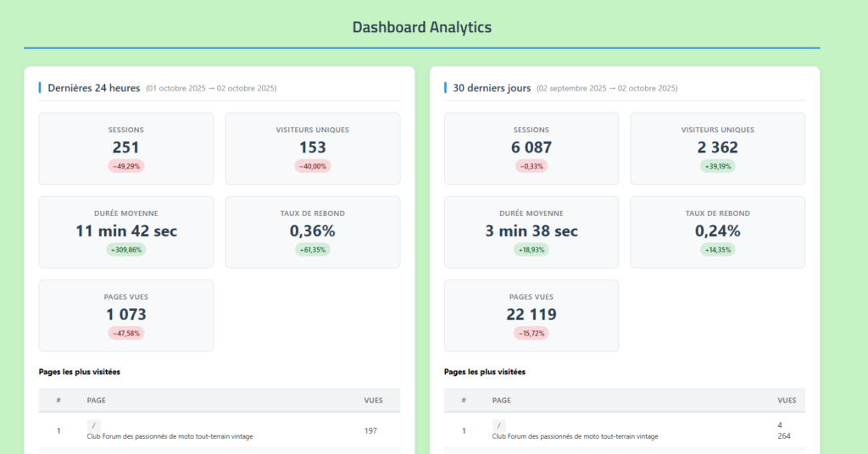Image resolution: width=868 pixels, height=454 pixels.
Task: Click the / path badge in 24-hour table
Action: click(93, 425)
